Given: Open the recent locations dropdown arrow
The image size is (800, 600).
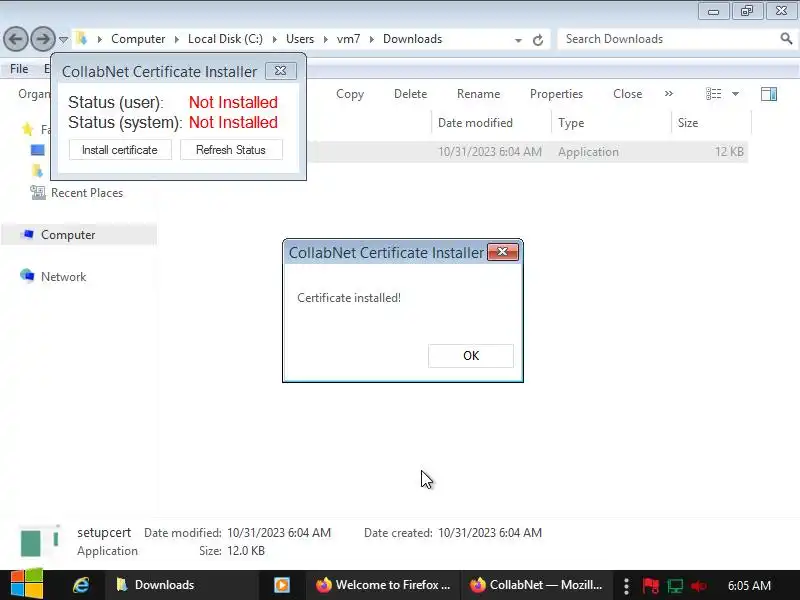Looking at the screenshot, I should (63, 39).
